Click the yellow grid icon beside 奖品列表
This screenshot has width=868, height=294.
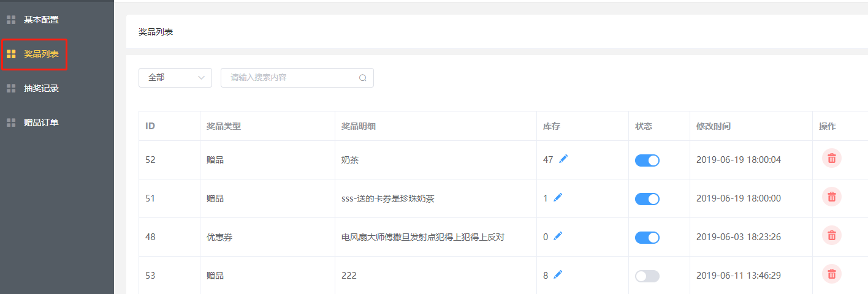click(x=11, y=54)
